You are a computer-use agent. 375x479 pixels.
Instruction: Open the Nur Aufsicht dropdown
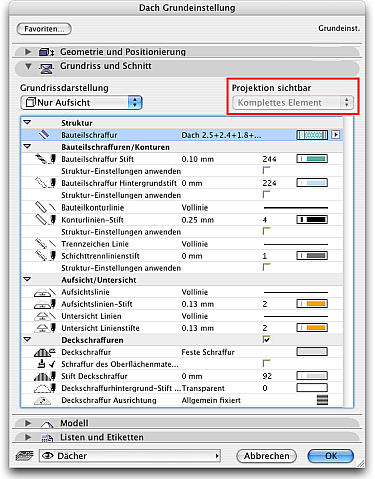(x=81, y=102)
